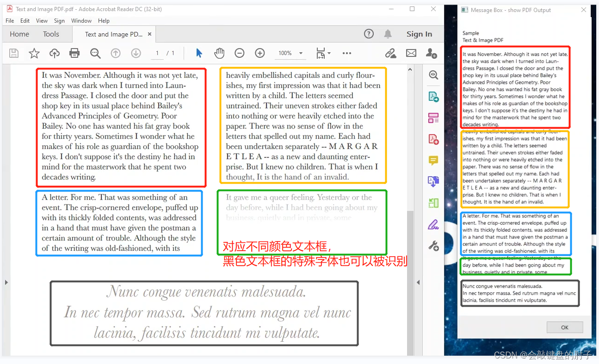Show more tools ellipsis menu

(347, 53)
